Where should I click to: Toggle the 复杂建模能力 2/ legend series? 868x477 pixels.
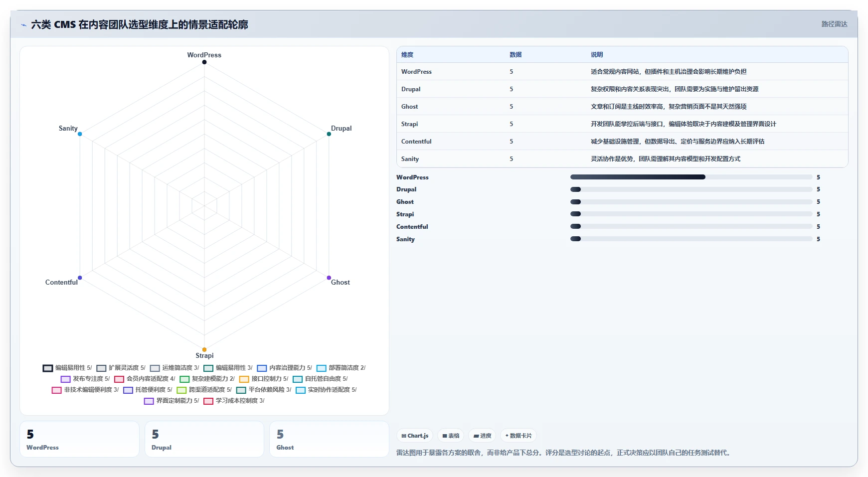[207, 379]
